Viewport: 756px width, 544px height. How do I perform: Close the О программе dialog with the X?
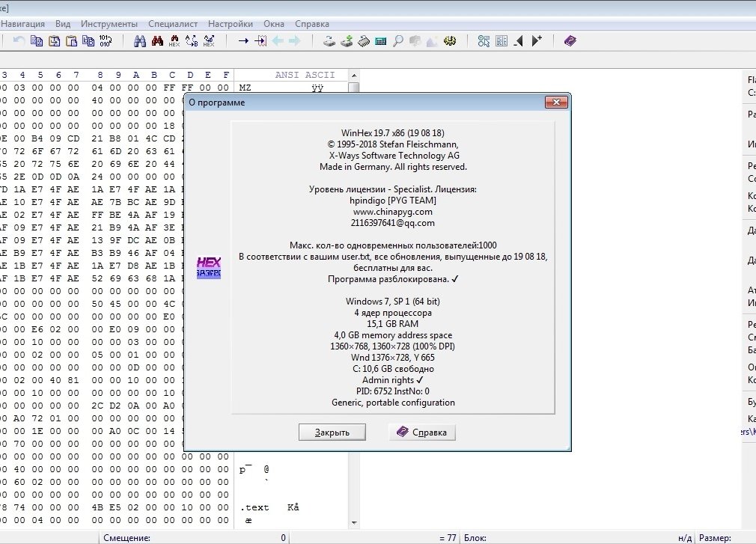[x=556, y=103]
